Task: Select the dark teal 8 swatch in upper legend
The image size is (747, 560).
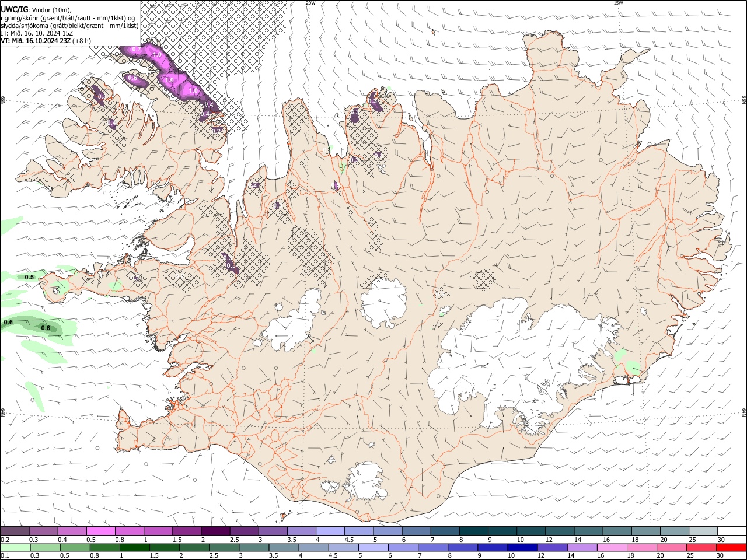Action: pos(473,531)
